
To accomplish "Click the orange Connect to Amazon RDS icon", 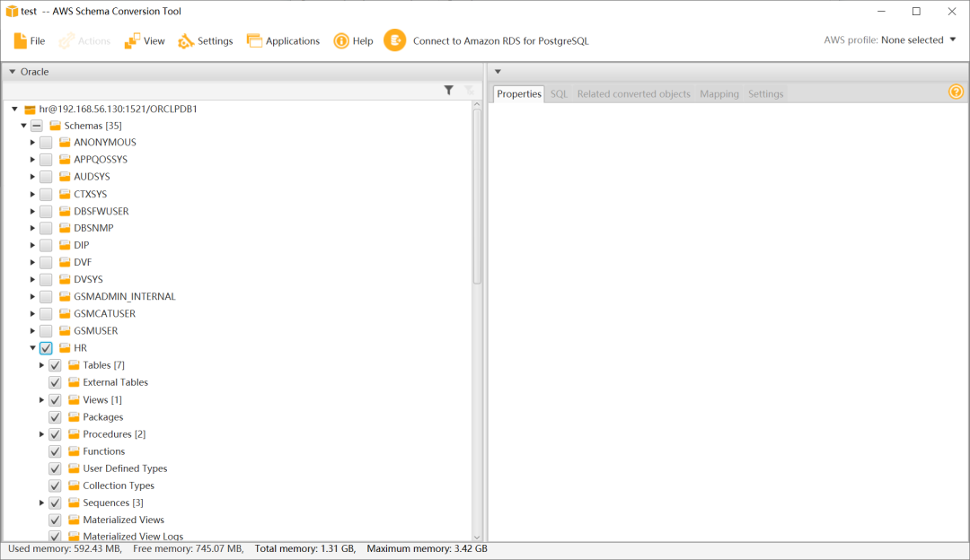I will [x=394, y=40].
